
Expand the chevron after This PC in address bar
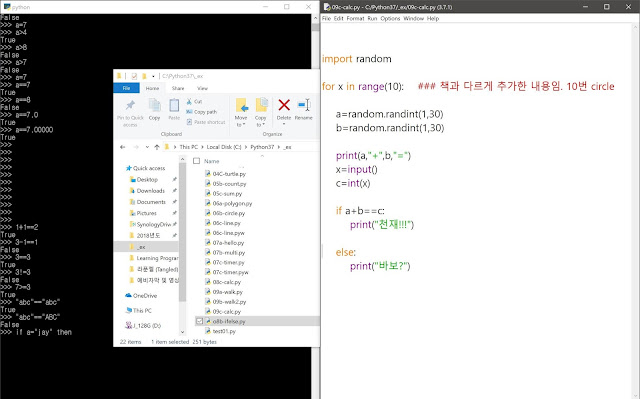pyautogui.click(x=202, y=147)
